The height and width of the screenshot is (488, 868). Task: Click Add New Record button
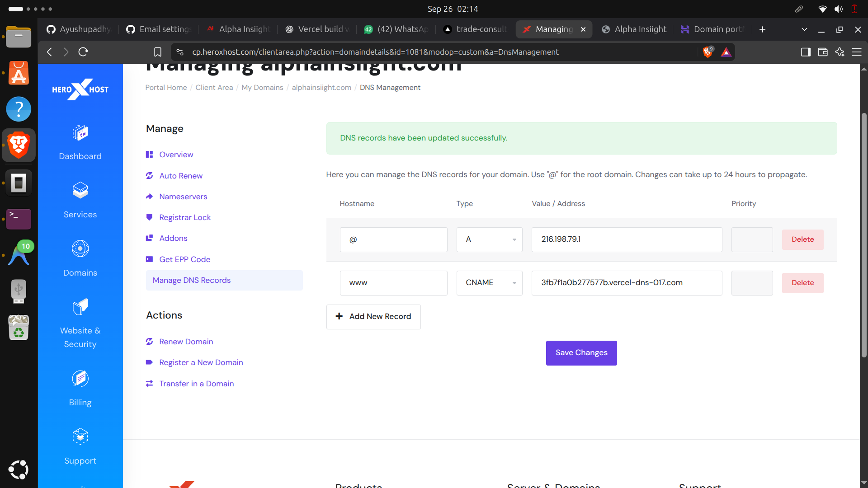click(373, 317)
